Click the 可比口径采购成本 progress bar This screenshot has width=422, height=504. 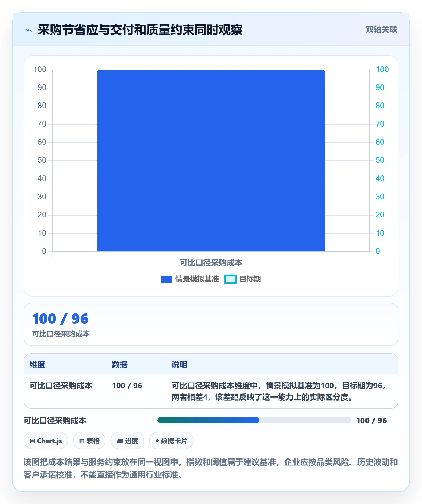(x=254, y=420)
